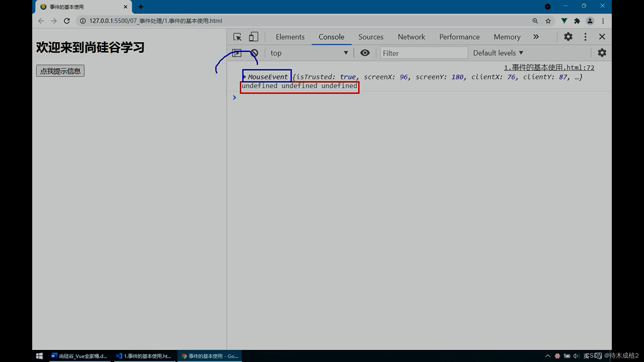Screen dimensions: 644x362
Task: Open the zoom magnifier icon in address bar
Action: [535, 21]
